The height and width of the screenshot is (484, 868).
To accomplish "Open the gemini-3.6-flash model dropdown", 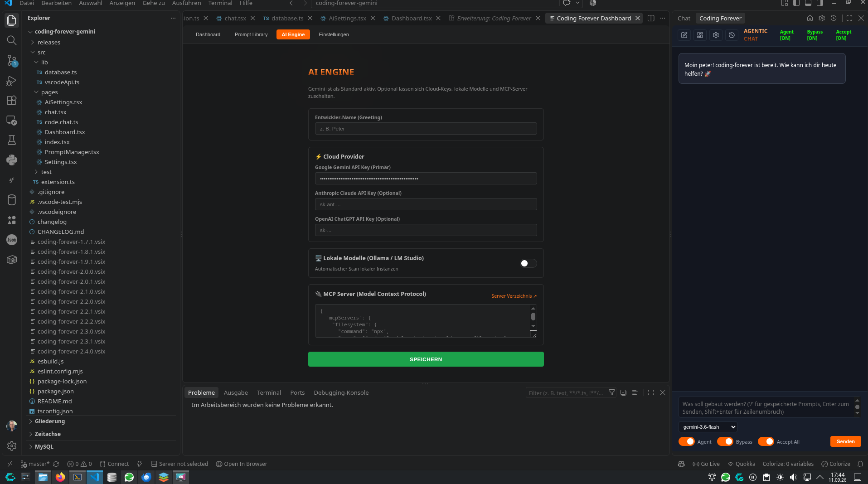I will point(708,427).
